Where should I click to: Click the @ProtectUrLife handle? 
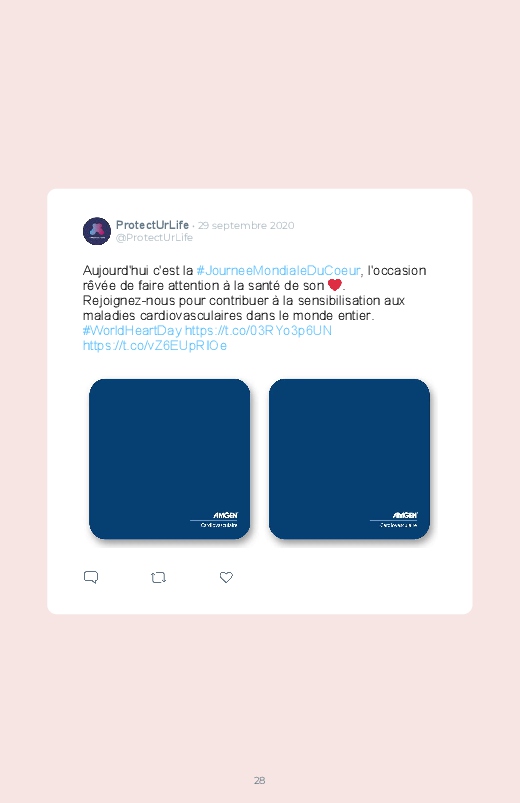(x=154, y=238)
